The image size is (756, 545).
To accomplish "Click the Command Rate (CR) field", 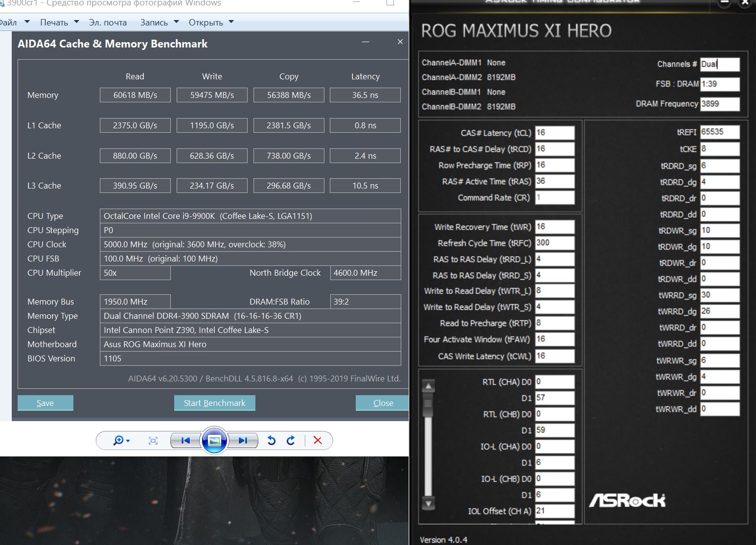I will [x=555, y=197].
